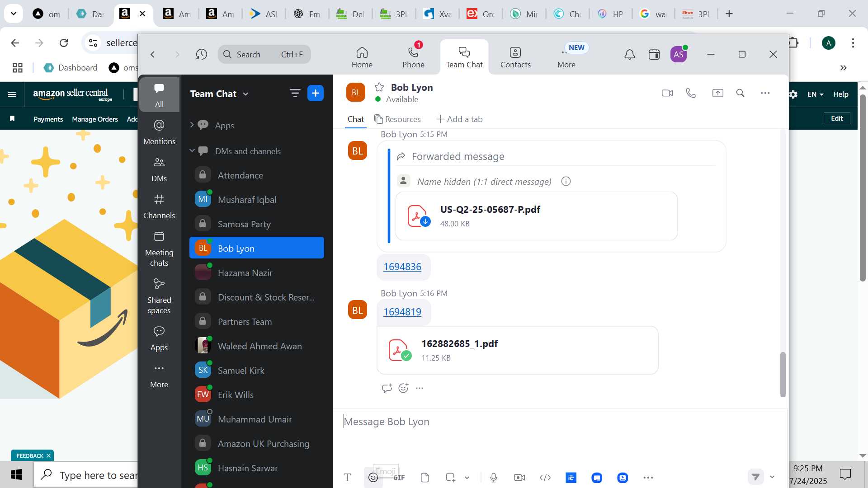Star Bob Lyon as favorite

tap(379, 87)
